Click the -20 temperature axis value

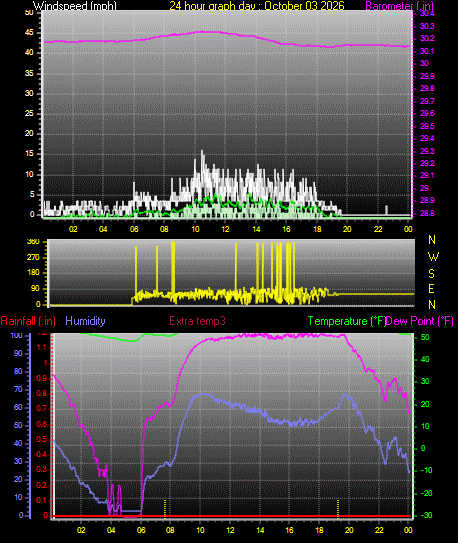426,493
